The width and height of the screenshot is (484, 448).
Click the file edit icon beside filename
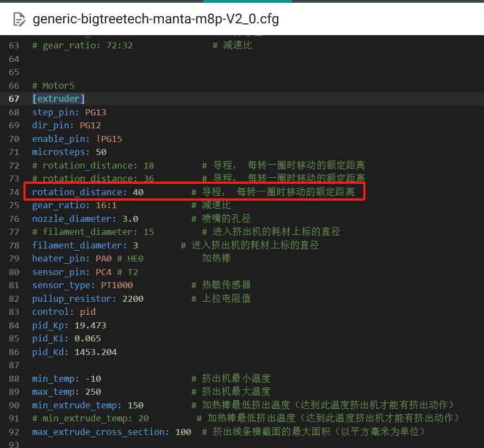[x=19, y=20]
